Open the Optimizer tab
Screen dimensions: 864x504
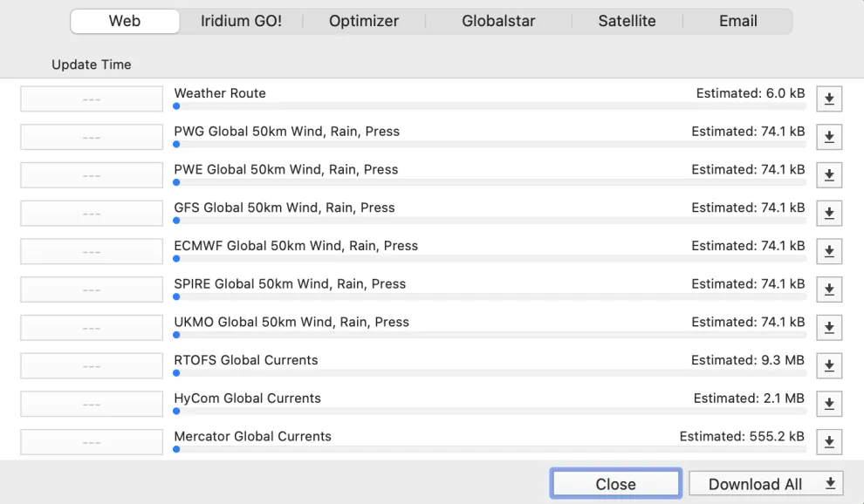tap(364, 21)
